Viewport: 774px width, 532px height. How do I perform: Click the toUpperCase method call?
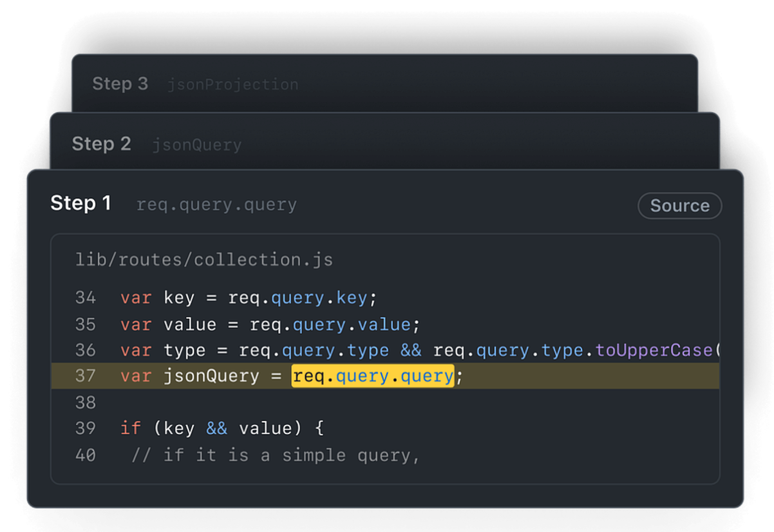point(654,350)
